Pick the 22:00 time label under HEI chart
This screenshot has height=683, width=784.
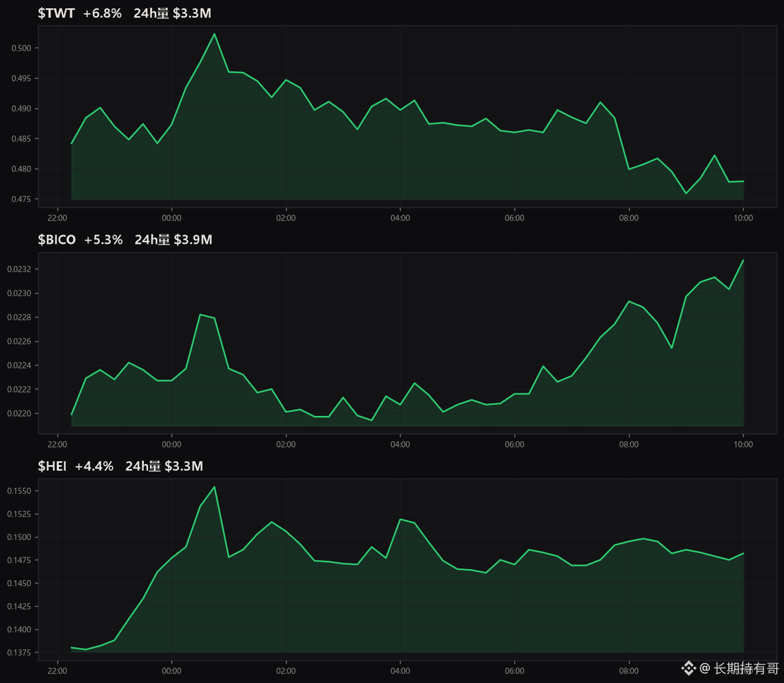(x=58, y=671)
